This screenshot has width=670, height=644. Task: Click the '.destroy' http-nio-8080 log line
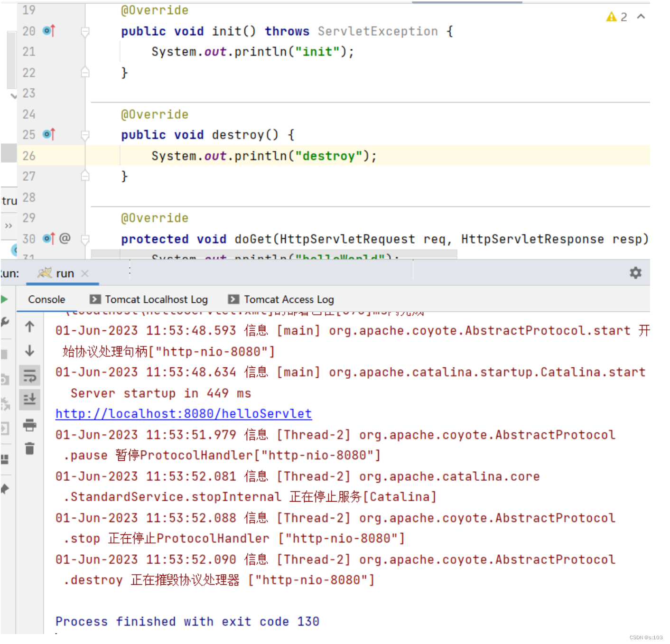219,580
